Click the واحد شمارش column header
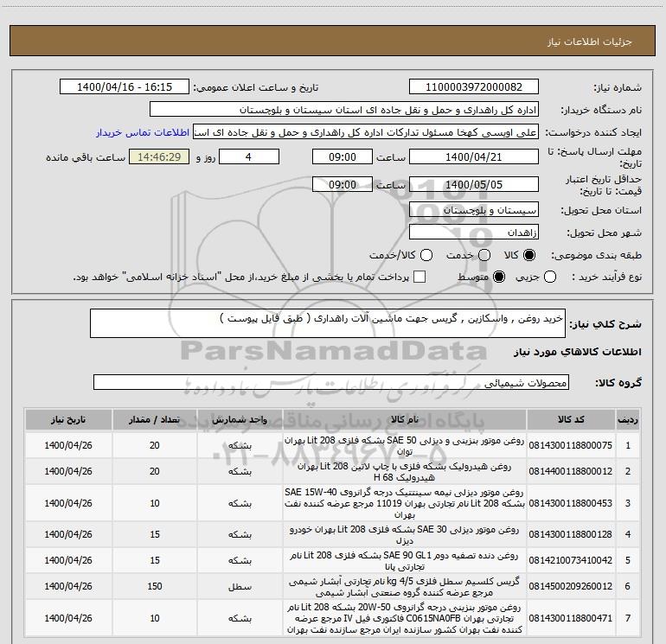 (x=240, y=419)
